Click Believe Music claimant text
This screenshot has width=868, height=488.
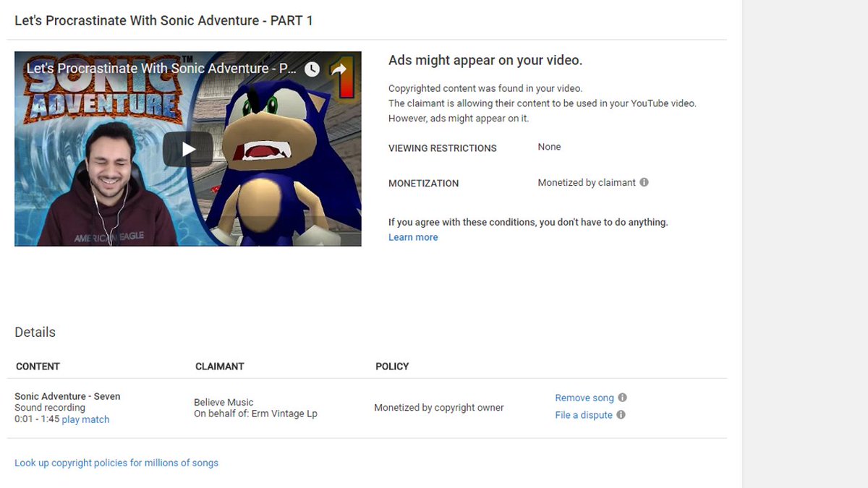coord(224,402)
